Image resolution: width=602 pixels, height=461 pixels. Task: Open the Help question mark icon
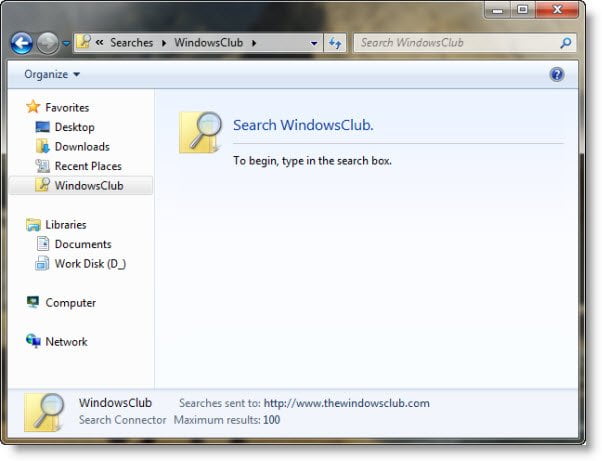tap(557, 74)
